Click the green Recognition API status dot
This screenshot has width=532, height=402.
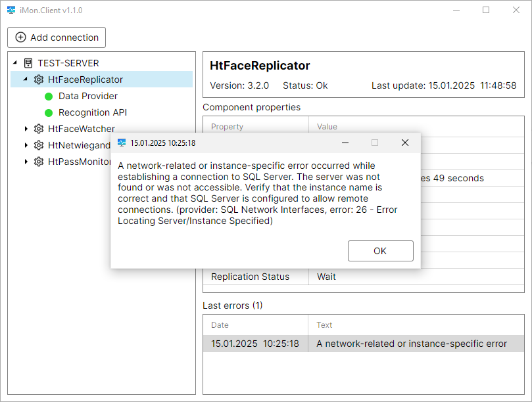49,113
